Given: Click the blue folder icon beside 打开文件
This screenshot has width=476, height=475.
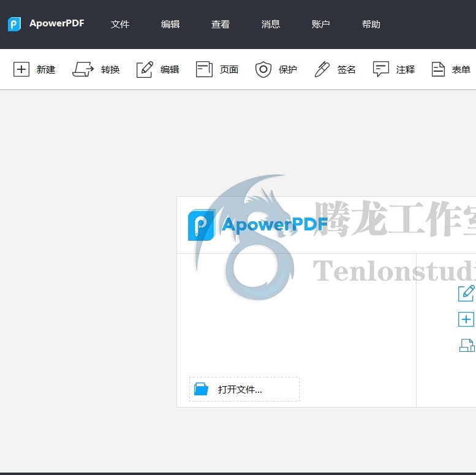Looking at the screenshot, I should point(201,389).
